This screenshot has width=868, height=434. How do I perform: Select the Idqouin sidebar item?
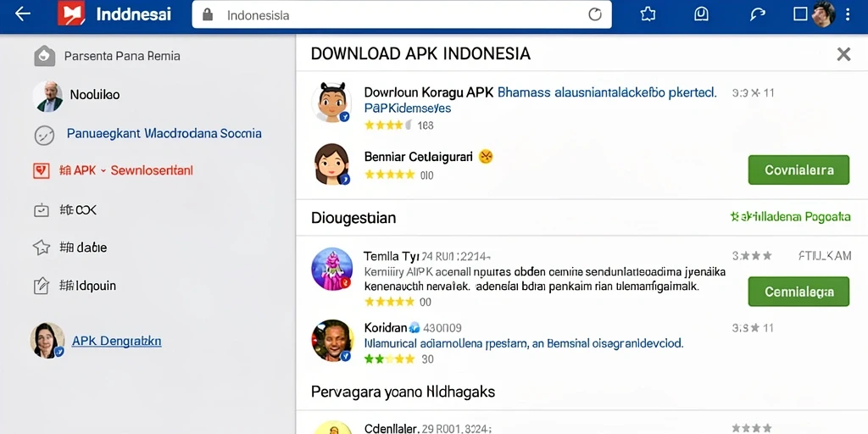click(87, 286)
